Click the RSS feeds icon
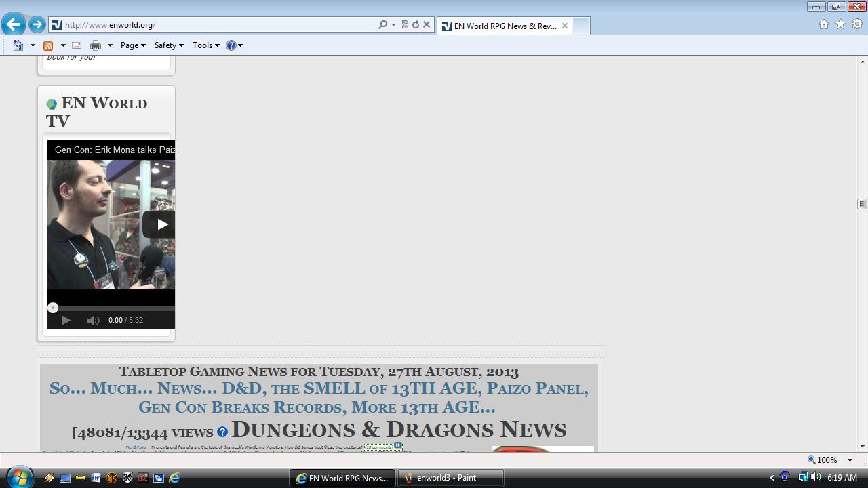This screenshot has width=868, height=488. pos(48,45)
